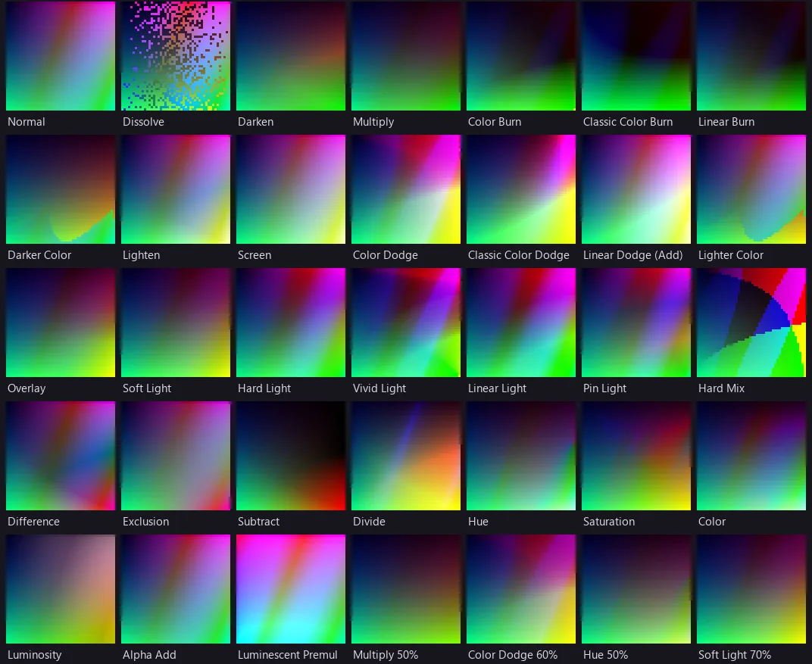The height and width of the screenshot is (664, 812).
Task: Click the 'Linear Light' label
Action: [x=497, y=388]
